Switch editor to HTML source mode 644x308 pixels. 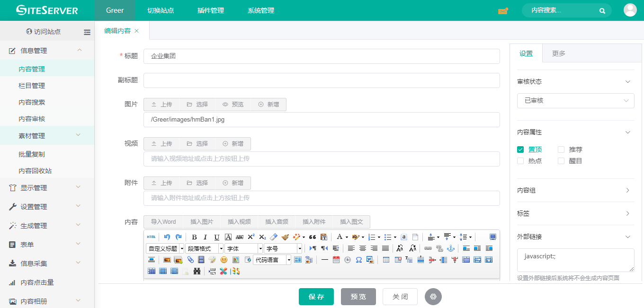pos(151,237)
